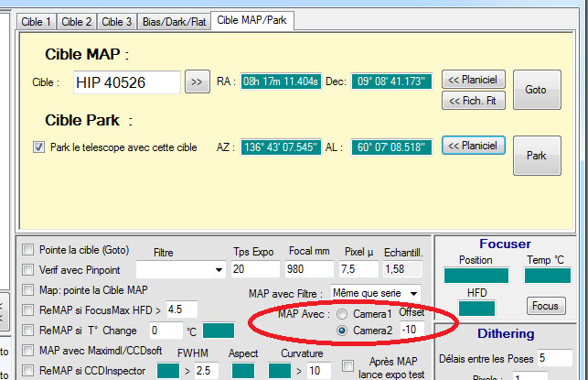
Task: Click the Focal mm field showing 980
Action: pyautogui.click(x=309, y=269)
